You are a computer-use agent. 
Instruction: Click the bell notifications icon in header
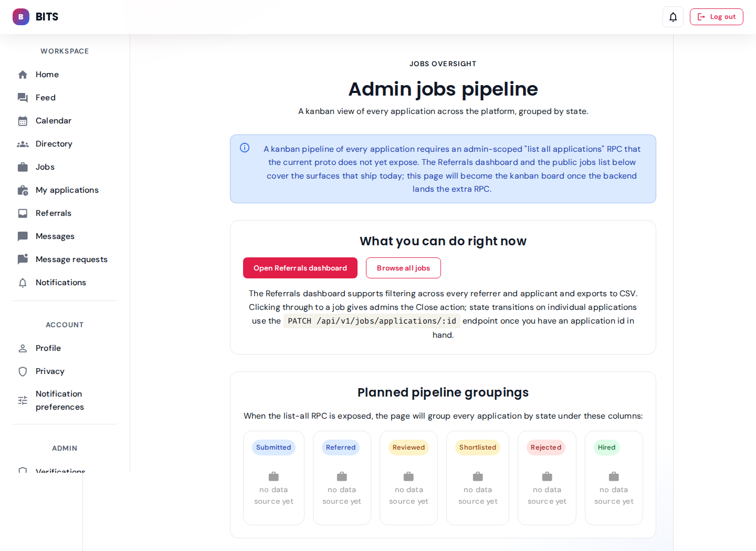tap(673, 17)
